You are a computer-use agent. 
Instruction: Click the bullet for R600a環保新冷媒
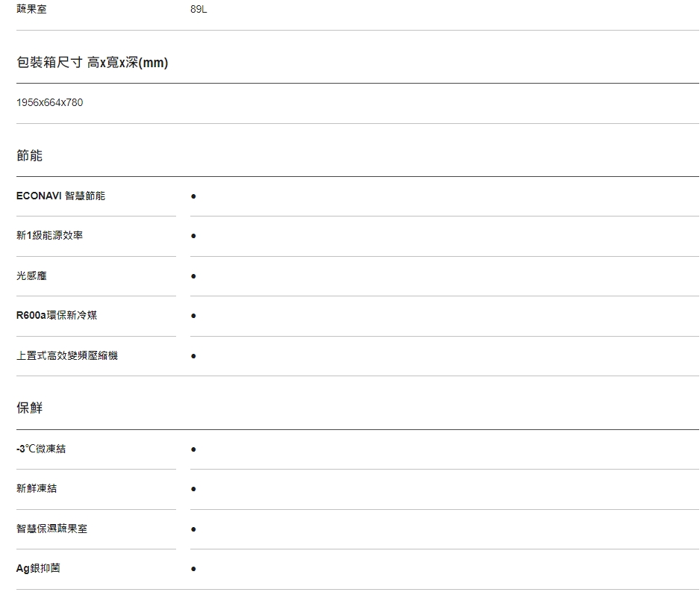[x=193, y=316]
